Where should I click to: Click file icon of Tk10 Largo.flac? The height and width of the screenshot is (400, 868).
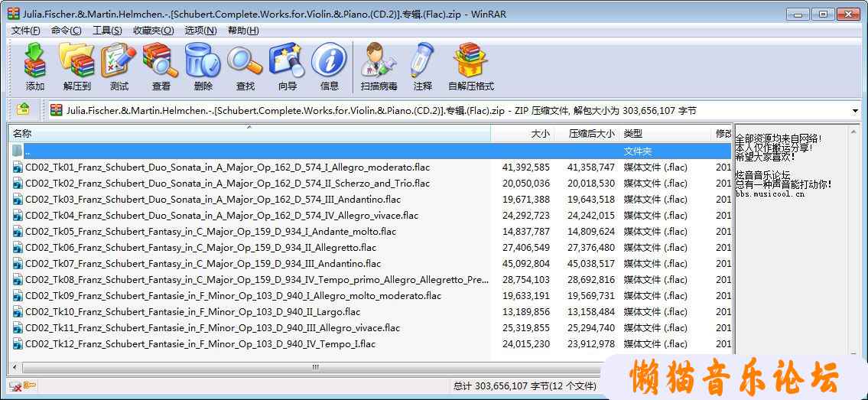click(x=18, y=311)
